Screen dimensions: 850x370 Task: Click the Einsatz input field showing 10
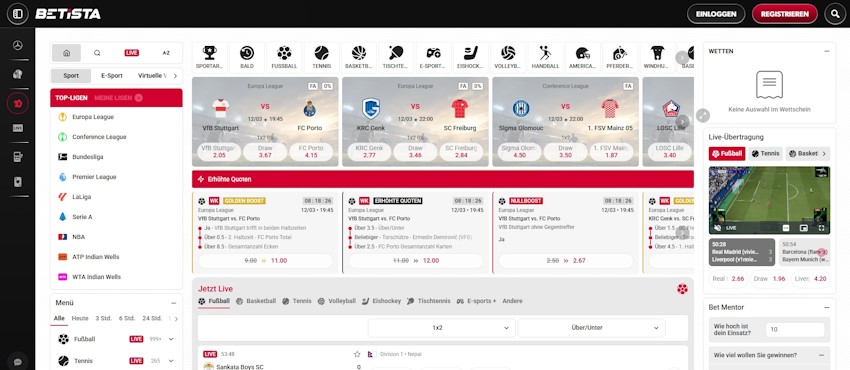tap(795, 329)
